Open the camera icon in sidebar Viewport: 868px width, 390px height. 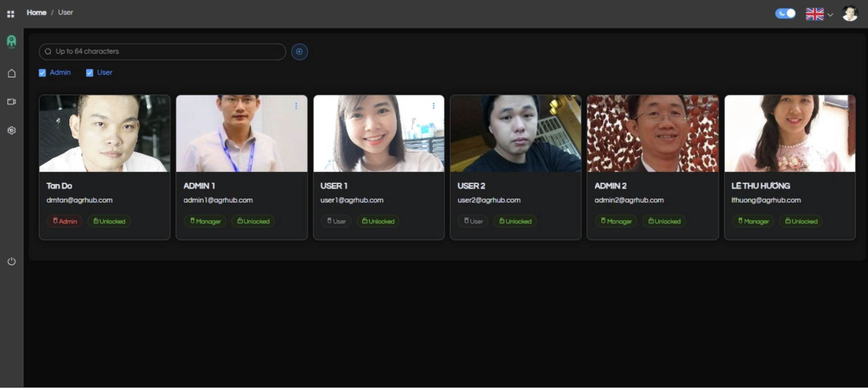[x=12, y=102]
